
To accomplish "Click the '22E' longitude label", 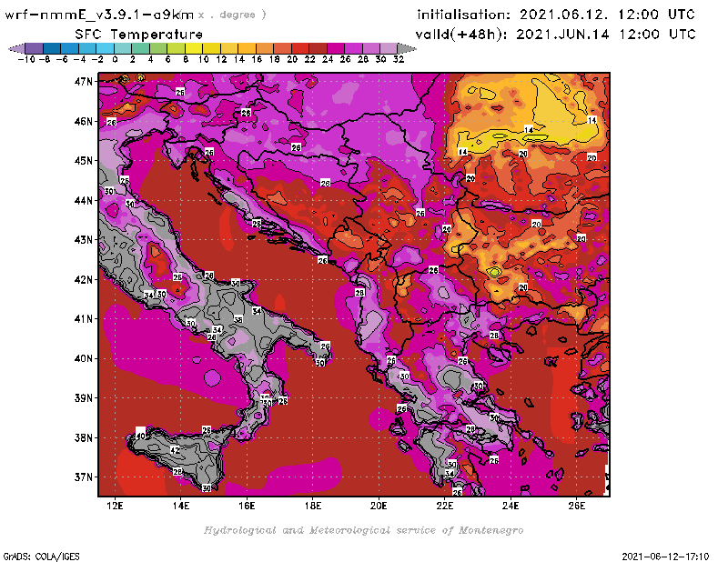I will (x=444, y=506).
